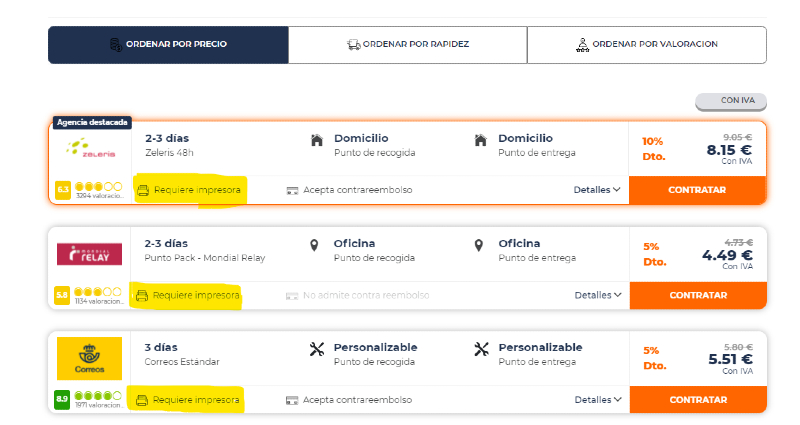800x425 pixels.
Task: Switch to Ordenar por rapidez tab
Action: click(x=407, y=45)
